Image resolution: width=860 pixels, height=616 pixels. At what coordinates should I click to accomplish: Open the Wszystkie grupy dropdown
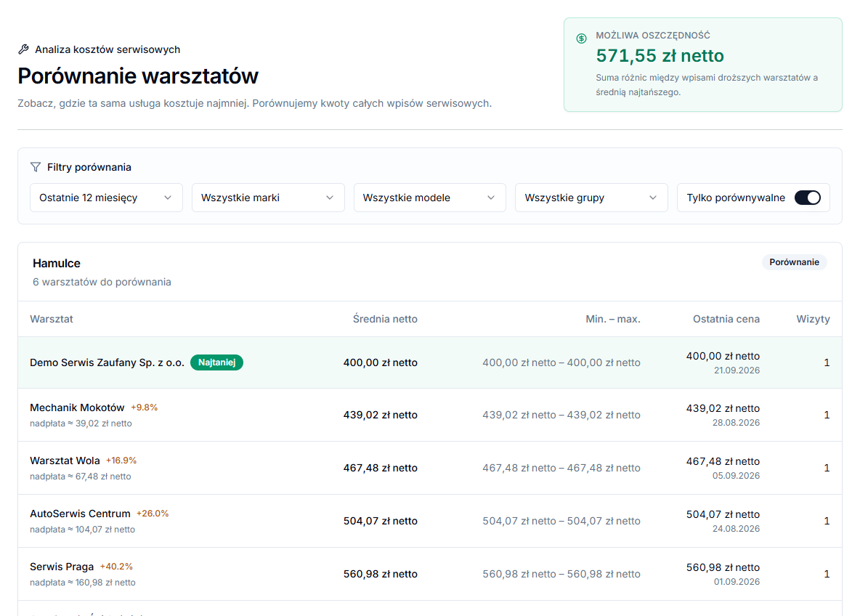pyautogui.click(x=591, y=198)
